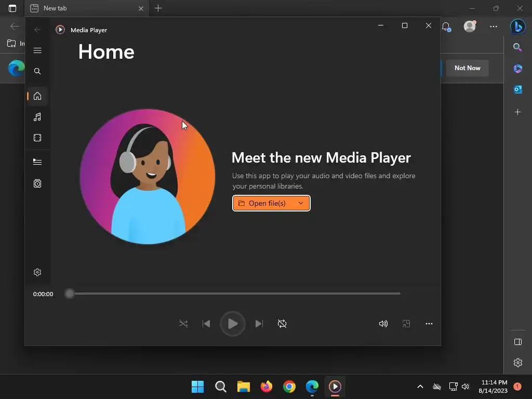Open the Windows Start menu
532x399 pixels.
click(x=197, y=387)
